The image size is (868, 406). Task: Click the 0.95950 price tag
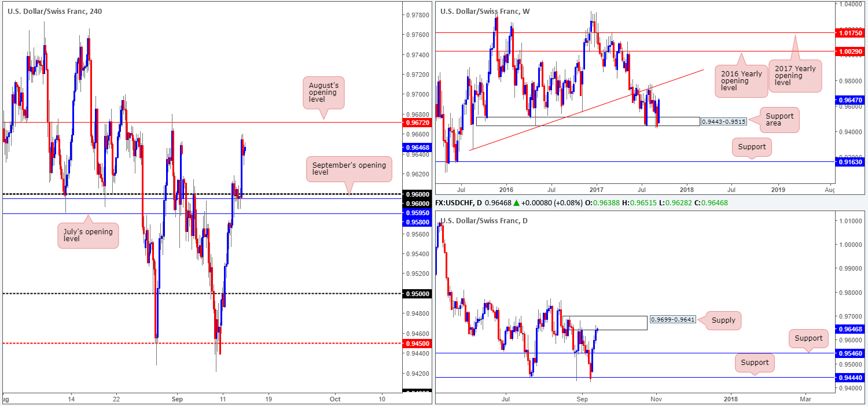pyautogui.click(x=417, y=212)
